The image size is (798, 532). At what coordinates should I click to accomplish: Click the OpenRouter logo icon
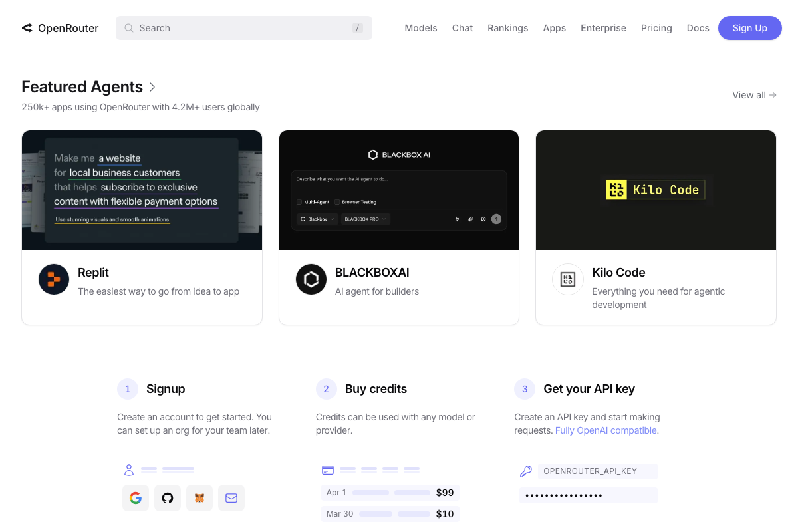(x=27, y=28)
